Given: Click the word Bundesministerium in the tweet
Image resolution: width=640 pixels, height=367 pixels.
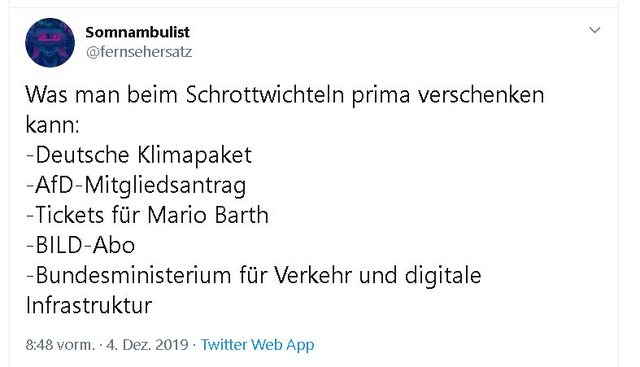Looking at the screenshot, I should [x=133, y=275].
